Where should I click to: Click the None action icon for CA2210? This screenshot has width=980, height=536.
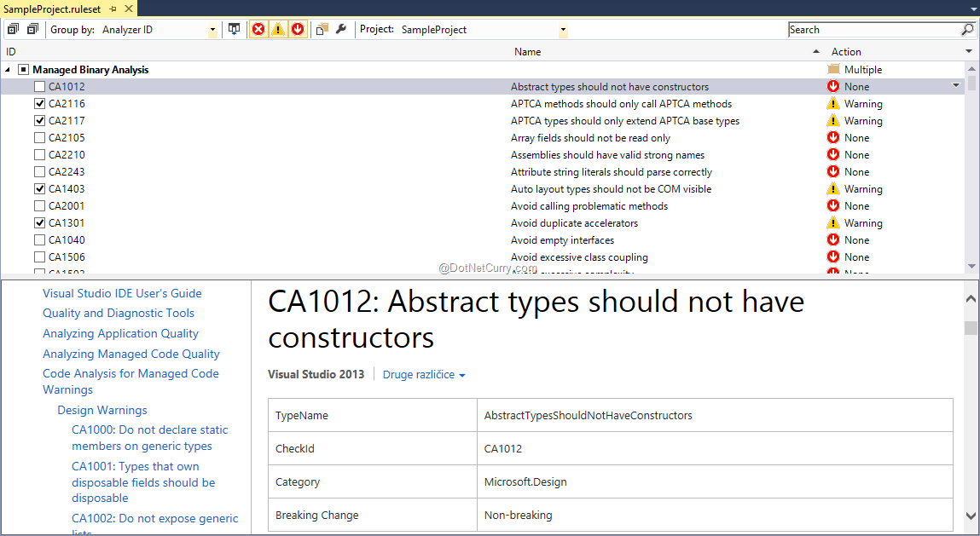pos(833,154)
